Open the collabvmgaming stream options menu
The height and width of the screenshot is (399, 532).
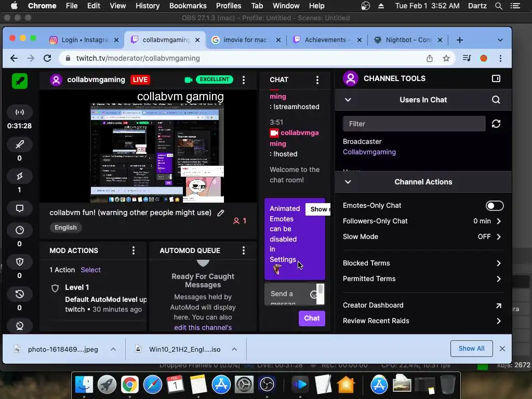tap(244, 79)
